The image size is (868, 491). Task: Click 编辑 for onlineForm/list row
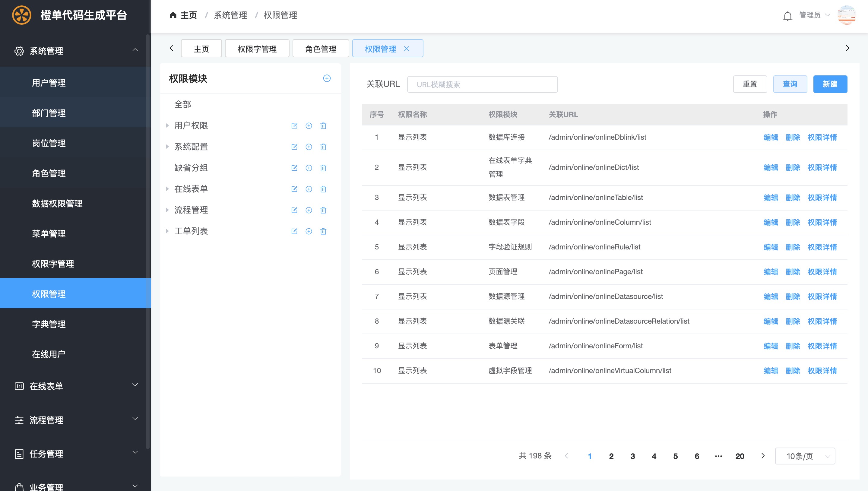[x=771, y=346]
